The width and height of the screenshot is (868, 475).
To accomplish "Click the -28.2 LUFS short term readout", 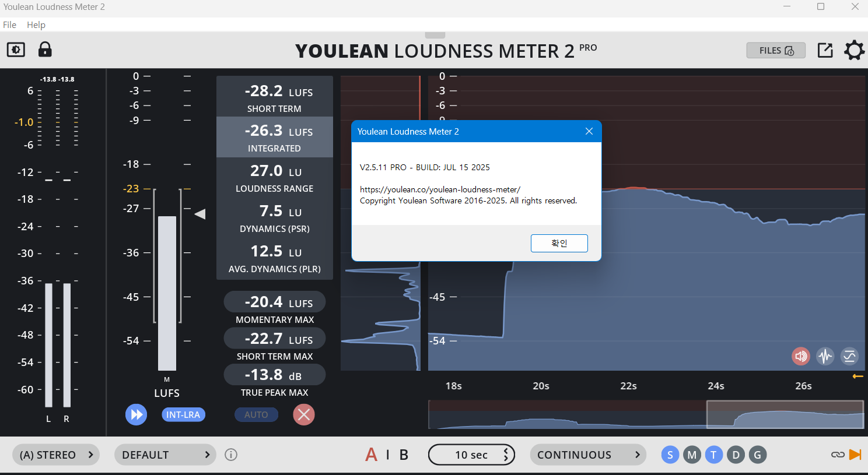I will [275, 96].
